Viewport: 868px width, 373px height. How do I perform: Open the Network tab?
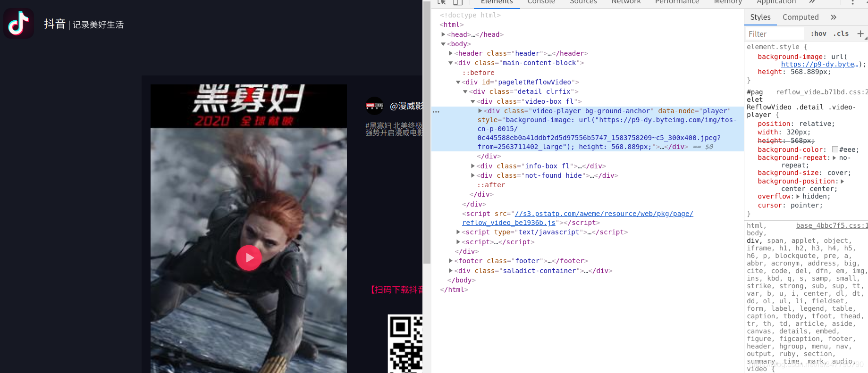[626, 2]
